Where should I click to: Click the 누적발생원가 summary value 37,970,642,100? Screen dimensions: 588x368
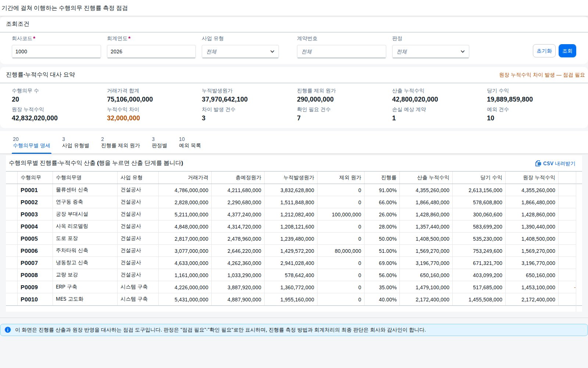point(225,99)
